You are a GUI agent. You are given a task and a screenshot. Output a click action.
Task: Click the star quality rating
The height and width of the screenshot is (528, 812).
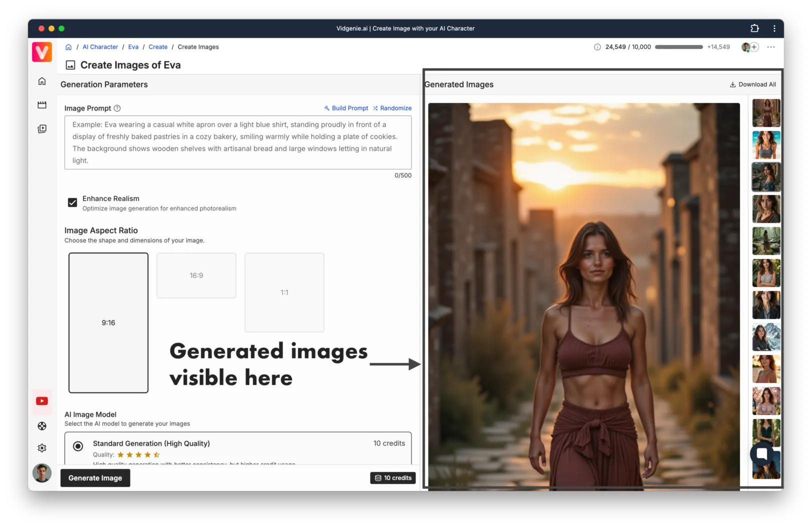pyautogui.click(x=138, y=454)
